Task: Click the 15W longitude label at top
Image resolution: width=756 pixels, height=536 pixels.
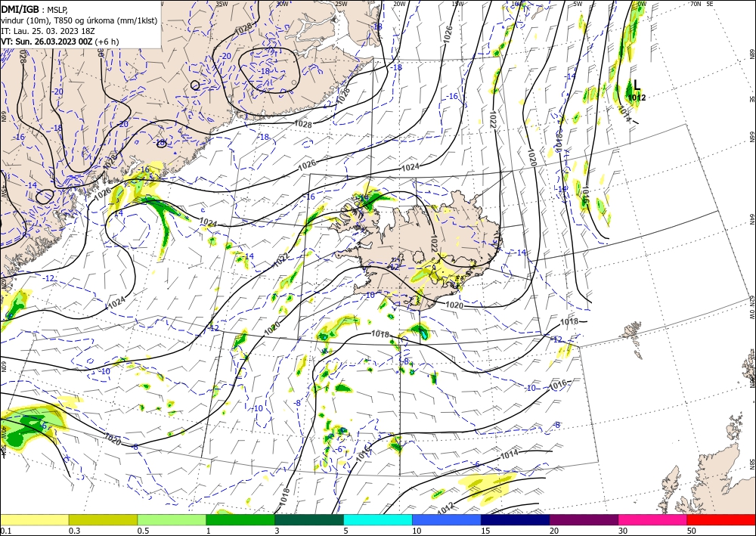Action: point(458,4)
